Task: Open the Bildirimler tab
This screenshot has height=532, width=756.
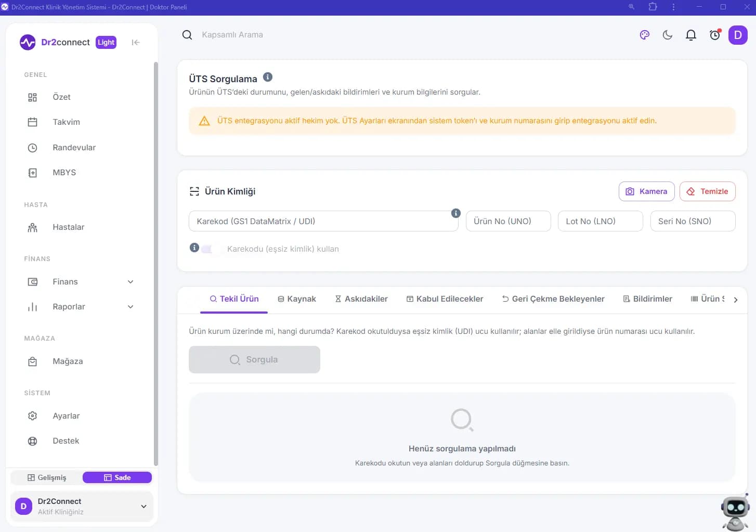Action: click(x=648, y=299)
